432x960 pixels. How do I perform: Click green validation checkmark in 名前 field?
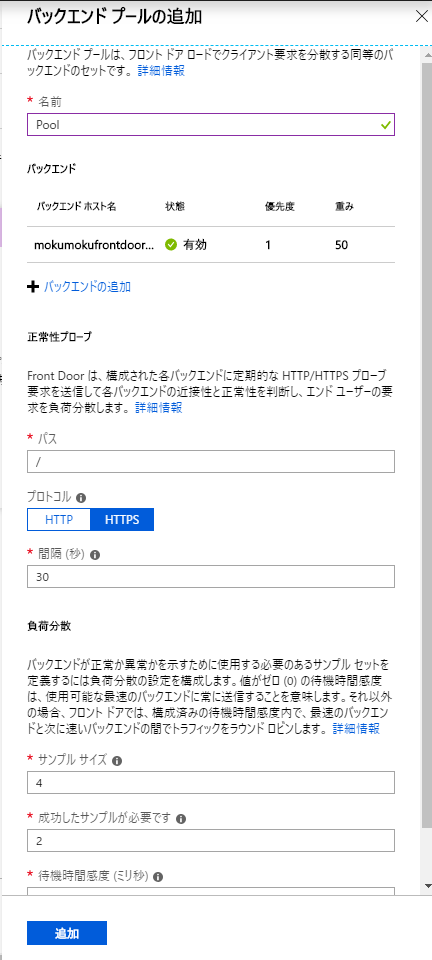(x=385, y=124)
